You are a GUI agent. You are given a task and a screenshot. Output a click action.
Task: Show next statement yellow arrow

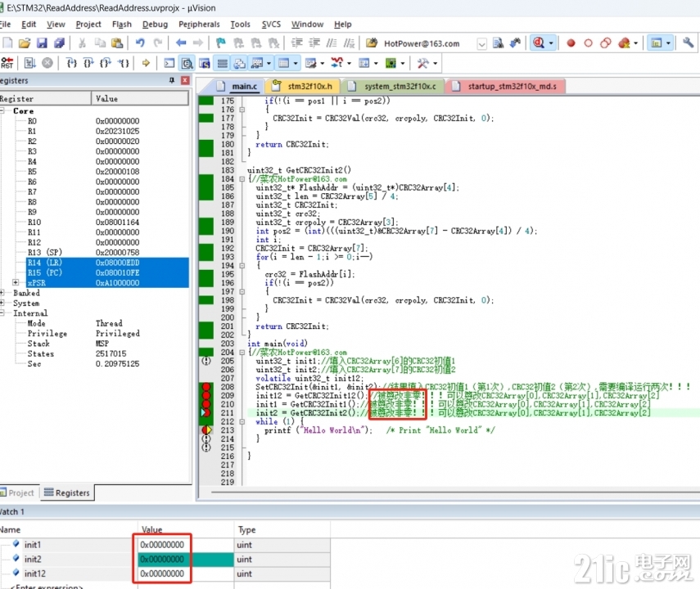point(146,63)
